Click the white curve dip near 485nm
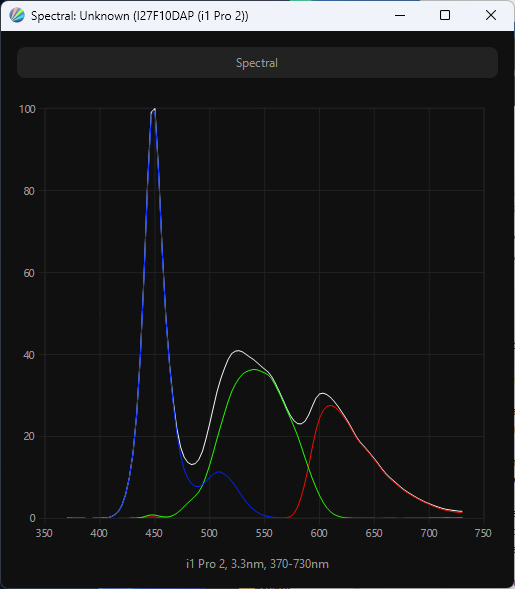515x589 pixels. click(192, 464)
